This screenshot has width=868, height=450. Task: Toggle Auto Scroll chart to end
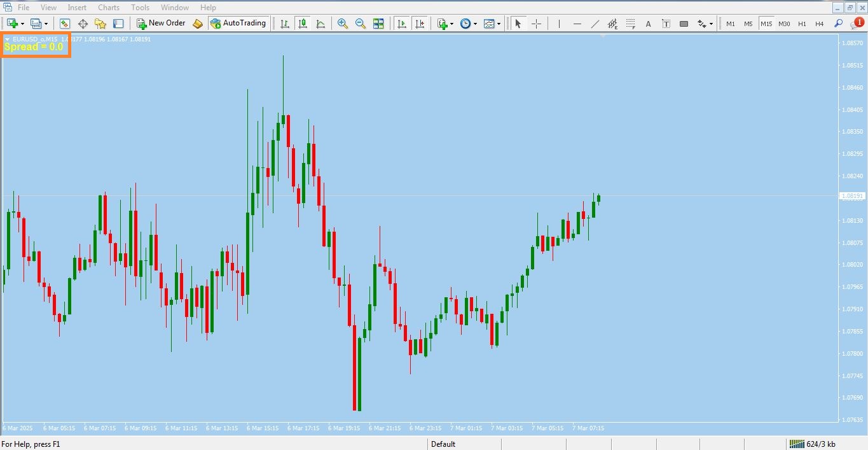(x=401, y=24)
